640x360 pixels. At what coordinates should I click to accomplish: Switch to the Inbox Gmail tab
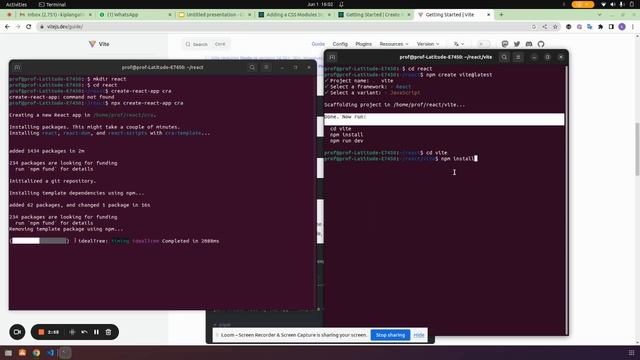point(55,15)
